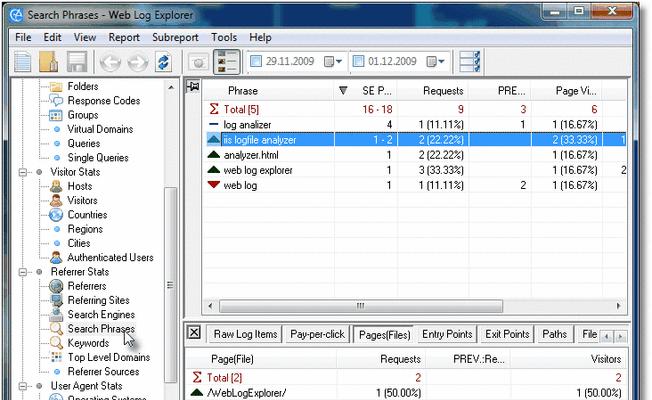Open the end date calendar dropdown
652x400 pixels.
point(435,62)
